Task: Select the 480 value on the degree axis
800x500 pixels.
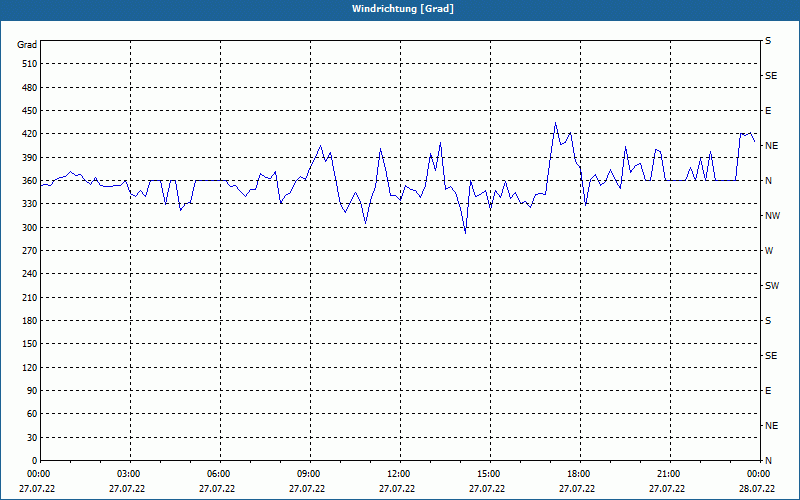Action: coord(30,88)
